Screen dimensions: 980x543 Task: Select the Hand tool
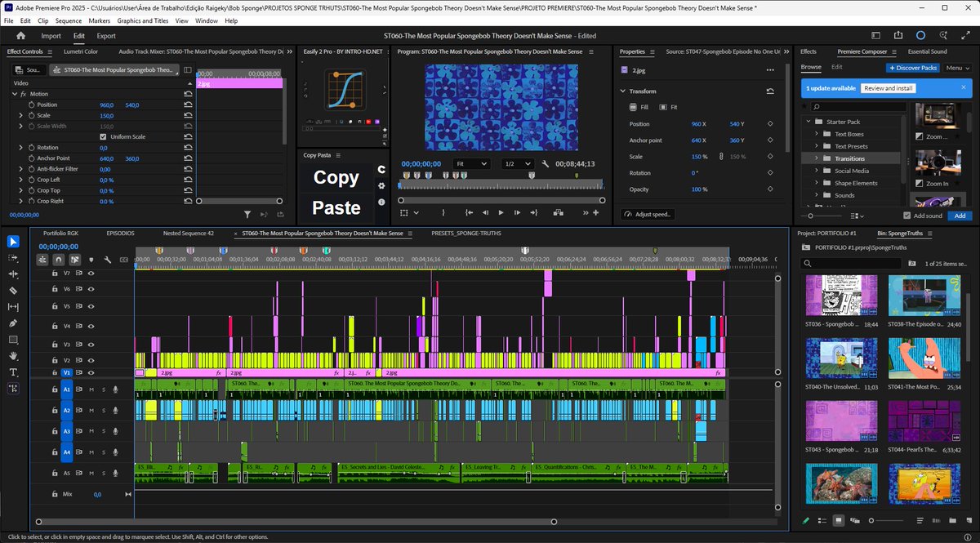tap(13, 356)
